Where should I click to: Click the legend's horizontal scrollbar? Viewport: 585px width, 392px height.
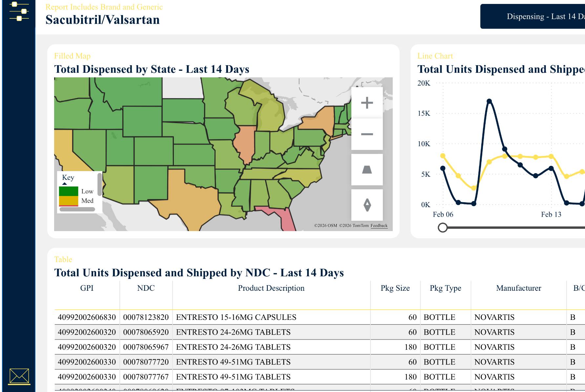click(77, 209)
